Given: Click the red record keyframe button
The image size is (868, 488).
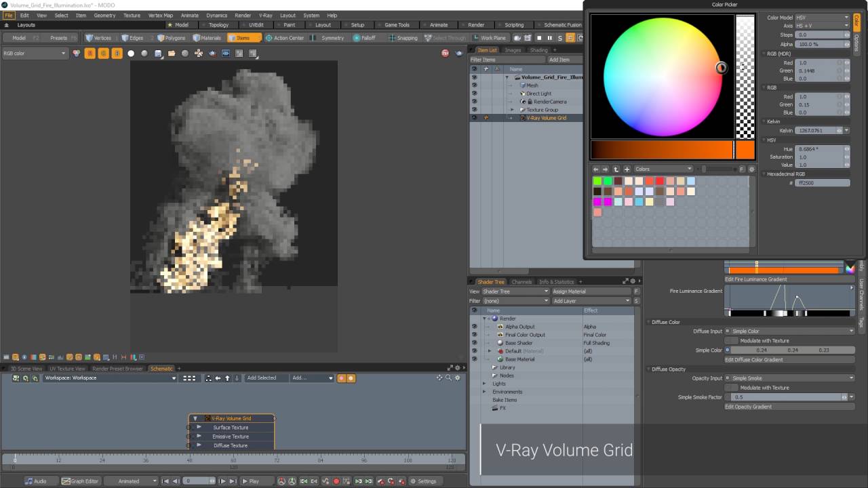Looking at the screenshot, I should click(336, 481).
